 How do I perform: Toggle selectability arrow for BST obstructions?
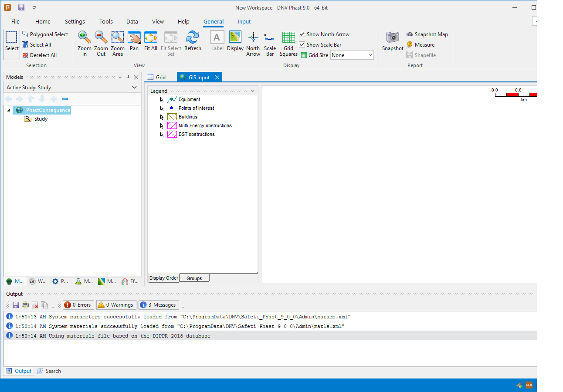coord(162,135)
